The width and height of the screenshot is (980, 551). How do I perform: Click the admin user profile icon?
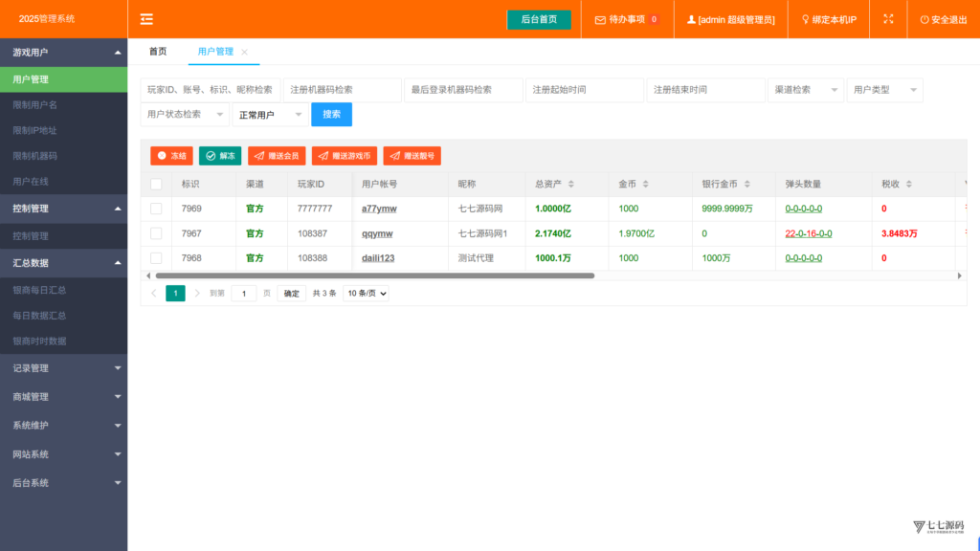pos(691,19)
